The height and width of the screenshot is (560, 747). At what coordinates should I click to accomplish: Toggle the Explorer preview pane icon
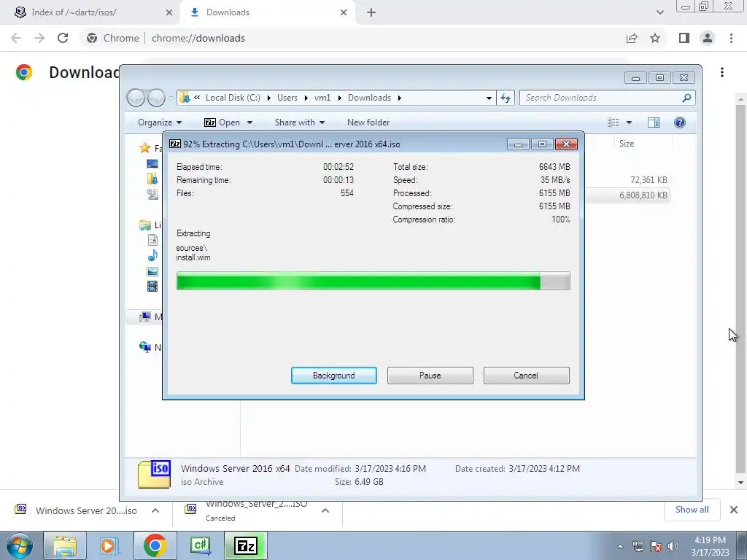(654, 122)
